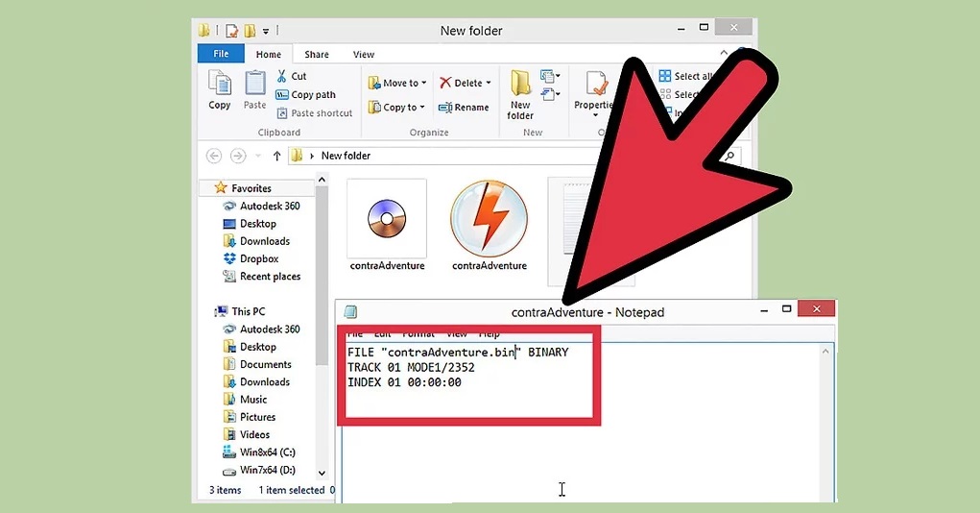
Task: Click the Back navigation arrow
Action: (x=214, y=156)
